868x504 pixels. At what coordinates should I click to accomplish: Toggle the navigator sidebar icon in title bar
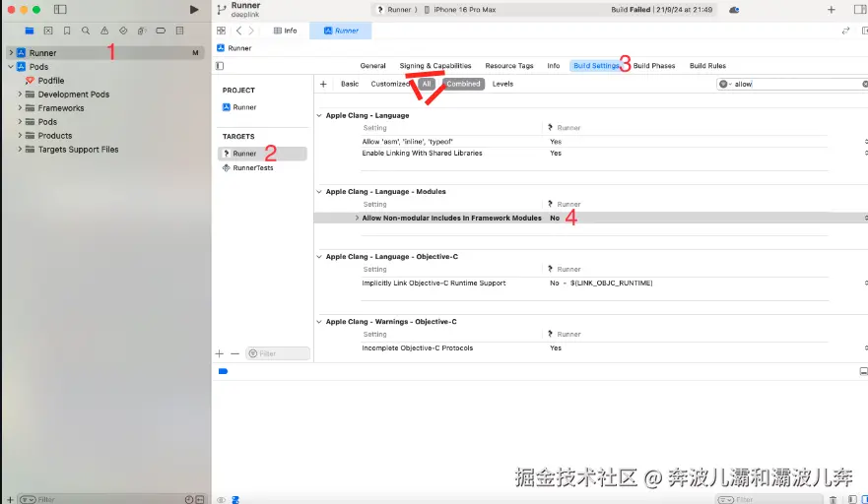tap(60, 10)
